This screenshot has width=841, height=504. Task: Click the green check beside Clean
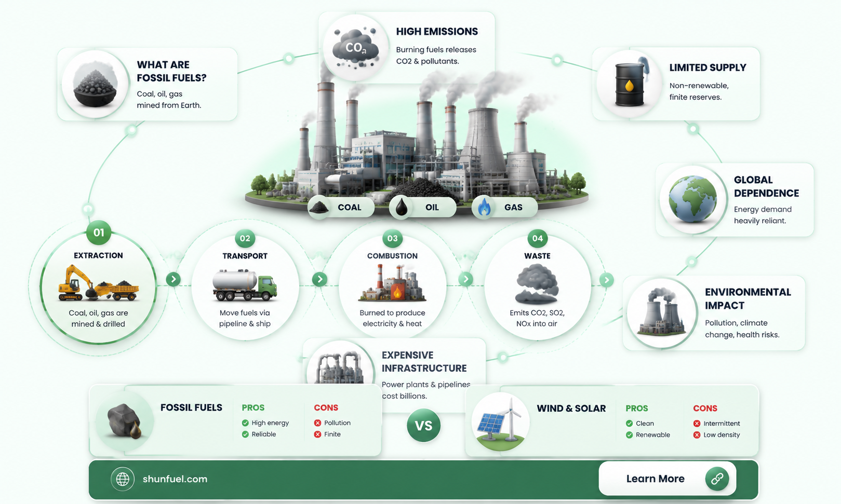click(629, 424)
